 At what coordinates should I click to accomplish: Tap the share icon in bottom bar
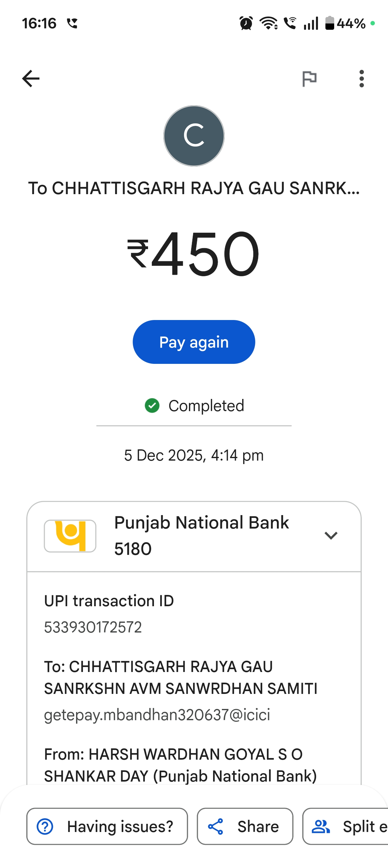pos(216,827)
